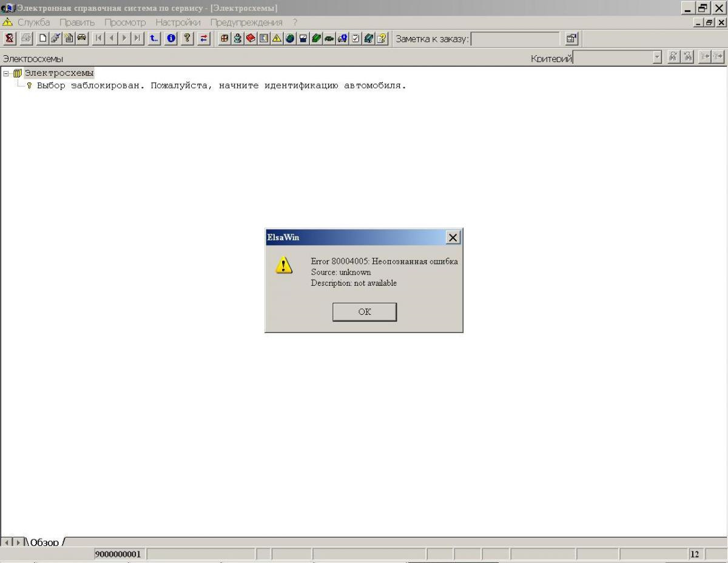Click the red-blue swap arrows icon

(x=204, y=38)
